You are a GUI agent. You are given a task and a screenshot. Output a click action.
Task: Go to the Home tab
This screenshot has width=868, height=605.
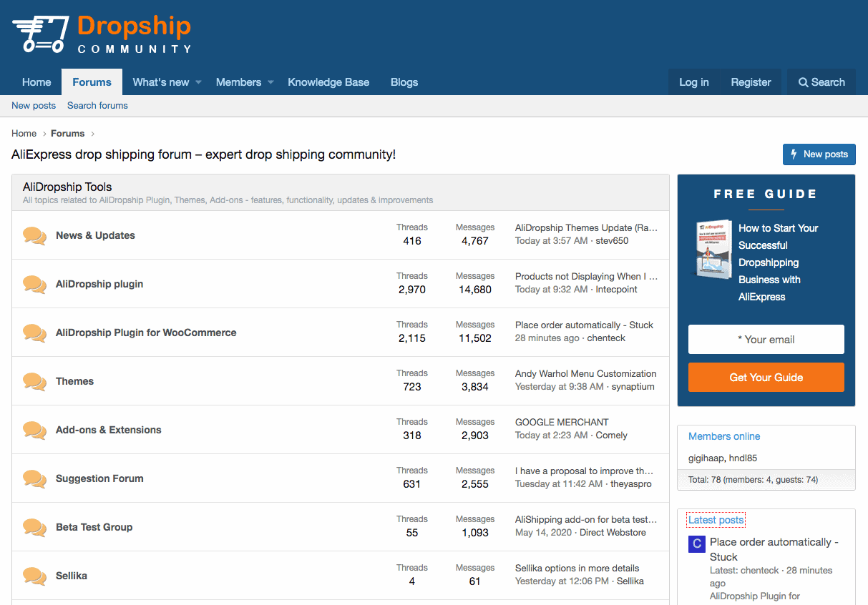click(x=36, y=82)
